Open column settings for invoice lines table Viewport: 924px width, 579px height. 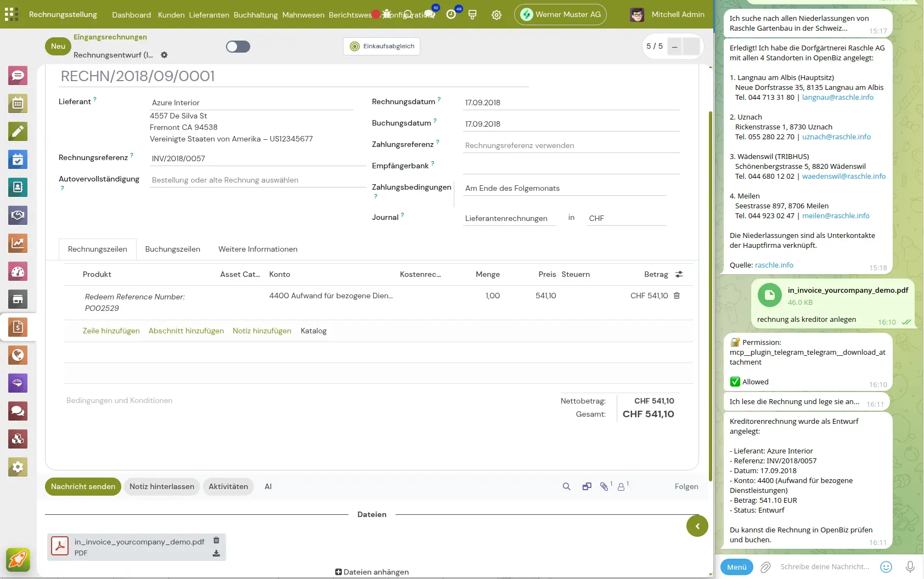pos(679,274)
